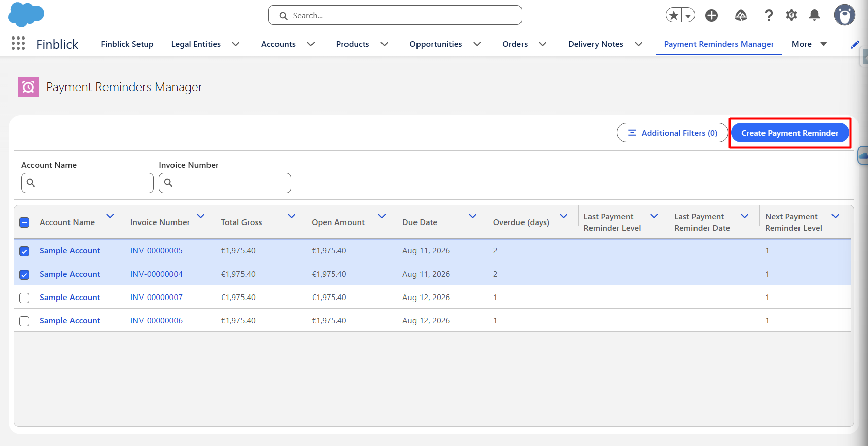The height and width of the screenshot is (446, 868).
Task: Open the Trailhead guidance icon
Action: [741, 15]
